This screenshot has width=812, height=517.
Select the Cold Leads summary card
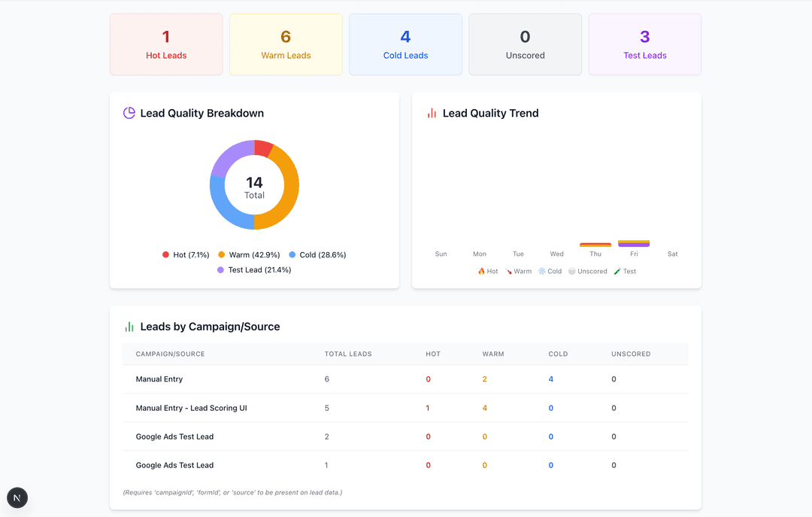pyautogui.click(x=405, y=44)
